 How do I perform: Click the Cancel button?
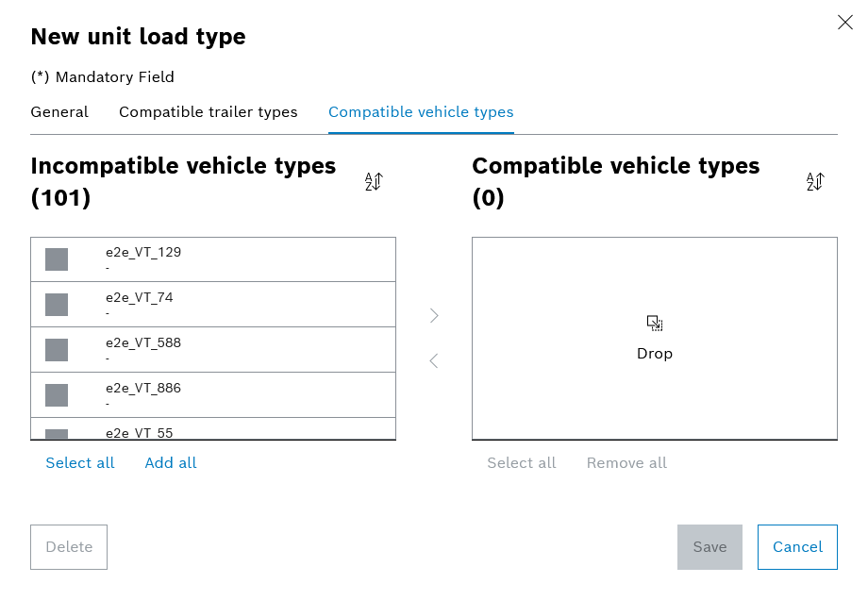[797, 547]
